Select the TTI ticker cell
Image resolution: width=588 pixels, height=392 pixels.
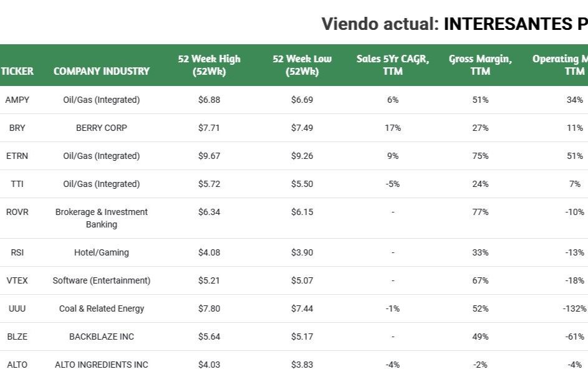[x=17, y=184]
